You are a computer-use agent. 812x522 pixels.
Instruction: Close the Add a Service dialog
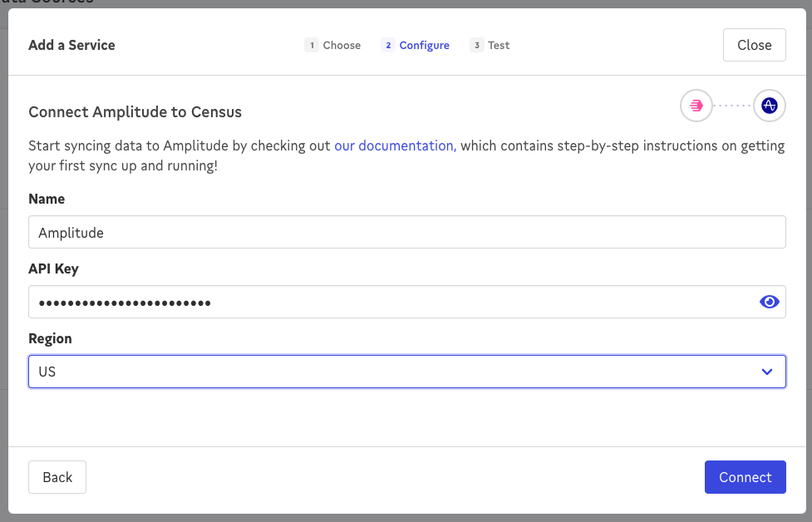754,45
